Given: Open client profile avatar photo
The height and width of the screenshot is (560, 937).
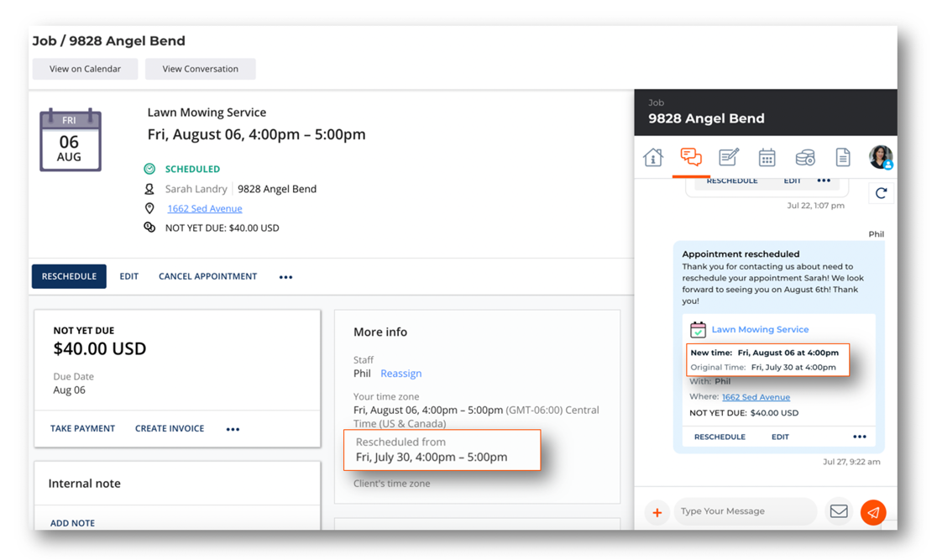Looking at the screenshot, I should pyautogui.click(x=880, y=156).
